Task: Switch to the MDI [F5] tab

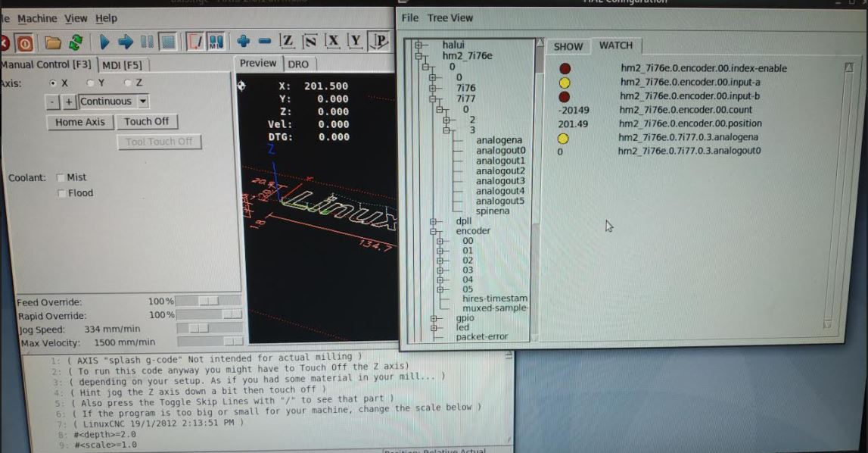Action: 123,65
